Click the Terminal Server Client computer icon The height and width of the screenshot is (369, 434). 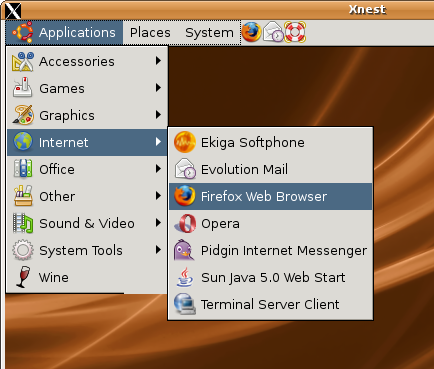(x=185, y=304)
